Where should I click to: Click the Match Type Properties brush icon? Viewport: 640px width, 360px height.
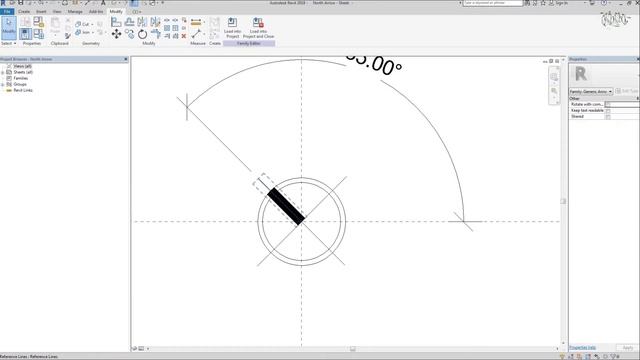point(68,36)
